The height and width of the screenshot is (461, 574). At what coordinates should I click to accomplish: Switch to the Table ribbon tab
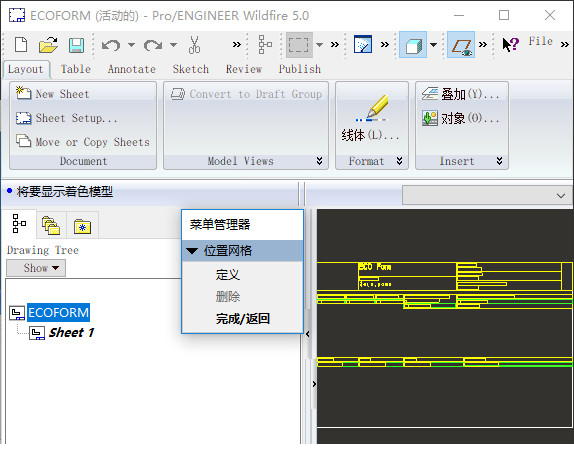(76, 69)
